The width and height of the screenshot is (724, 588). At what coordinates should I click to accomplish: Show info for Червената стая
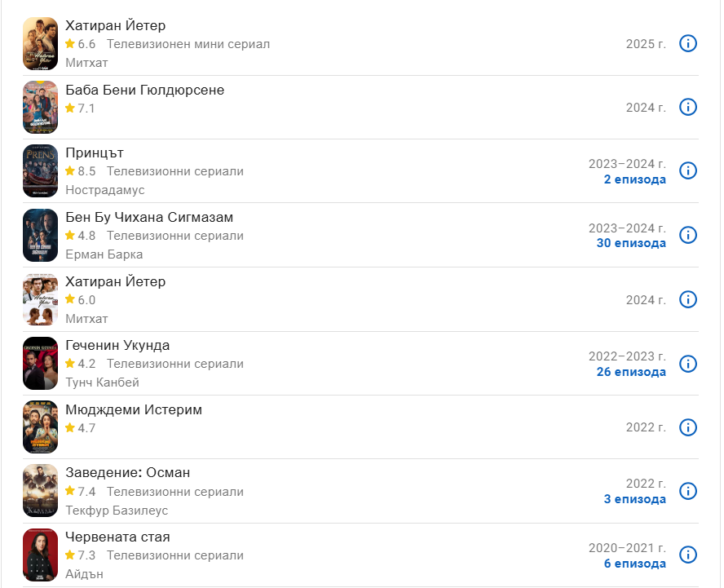click(x=688, y=555)
